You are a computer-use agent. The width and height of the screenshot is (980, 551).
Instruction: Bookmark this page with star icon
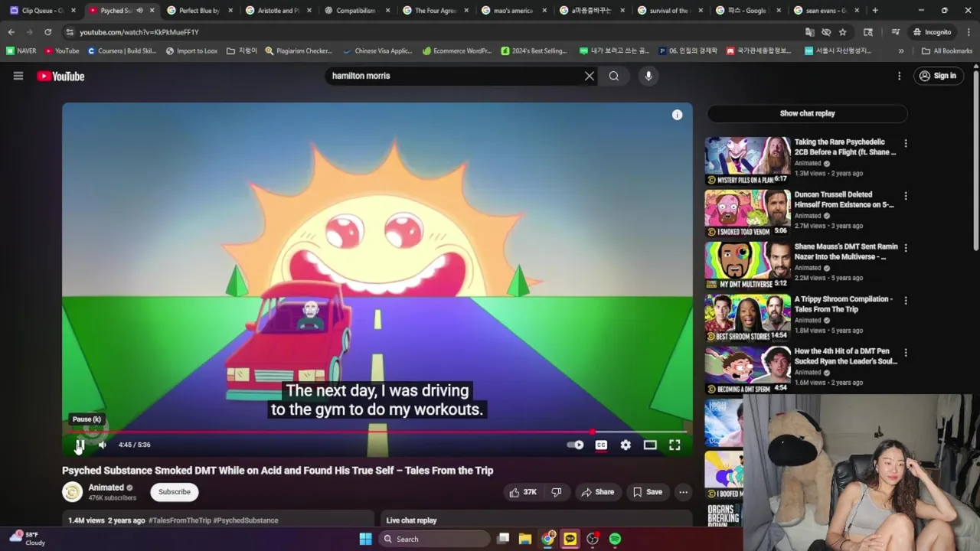[842, 32]
